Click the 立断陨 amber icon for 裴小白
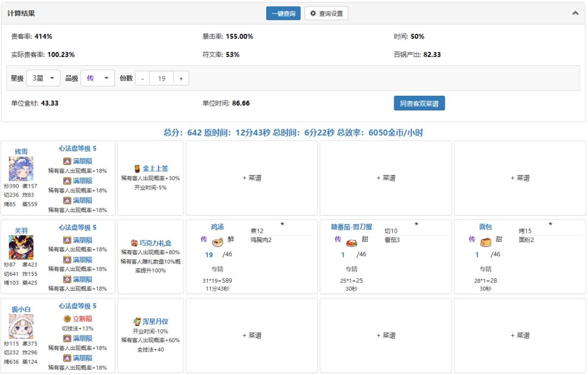The height and width of the screenshot is (375, 588). (67, 319)
